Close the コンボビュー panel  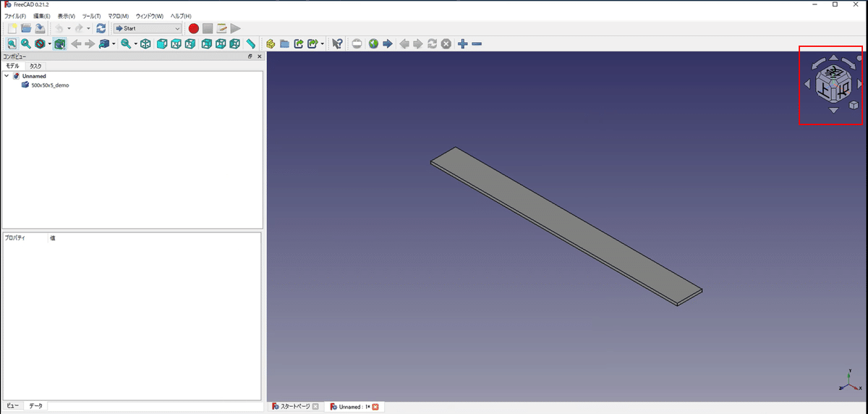tap(260, 56)
